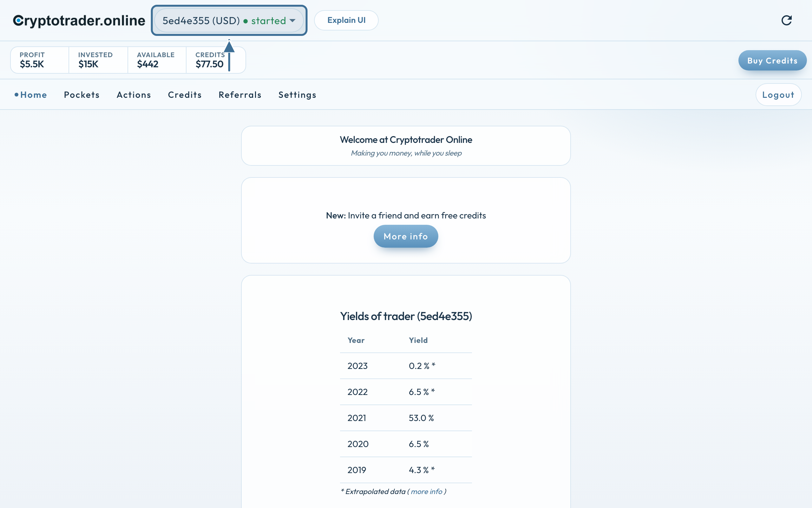This screenshot has width=812, height=508.
Task: Expand the 5ed4e355 (USD) trader dropdown
Action: pos(229,21)
